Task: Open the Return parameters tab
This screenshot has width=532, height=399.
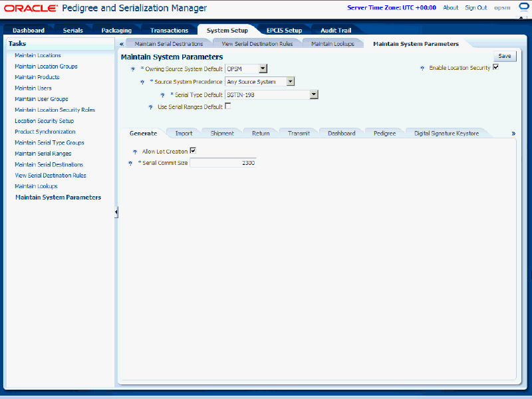Action: [261, 134]
